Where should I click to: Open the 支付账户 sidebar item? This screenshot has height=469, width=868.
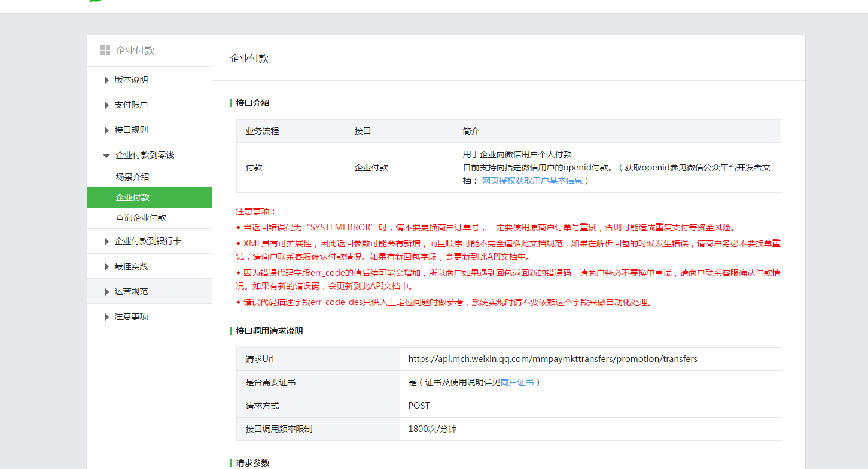pos(131,105)
